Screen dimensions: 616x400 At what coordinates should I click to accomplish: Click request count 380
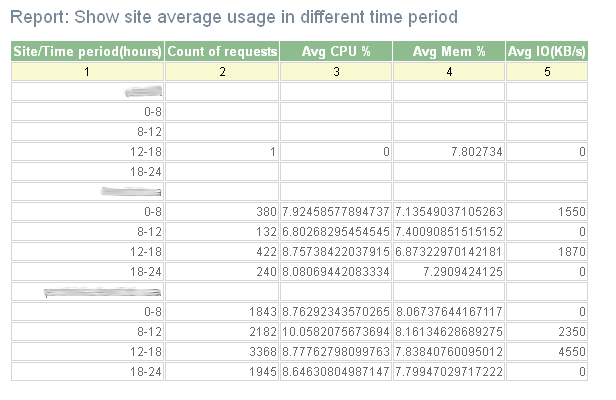point(266,212)
